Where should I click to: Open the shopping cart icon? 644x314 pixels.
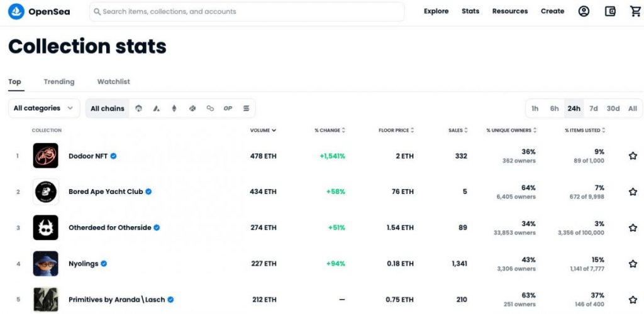coord(635,11)
